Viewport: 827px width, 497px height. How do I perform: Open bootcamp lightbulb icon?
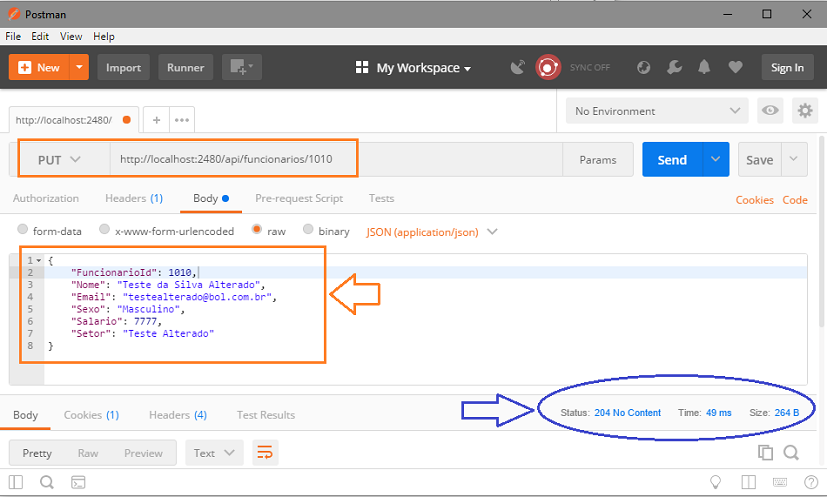point(716,482)
